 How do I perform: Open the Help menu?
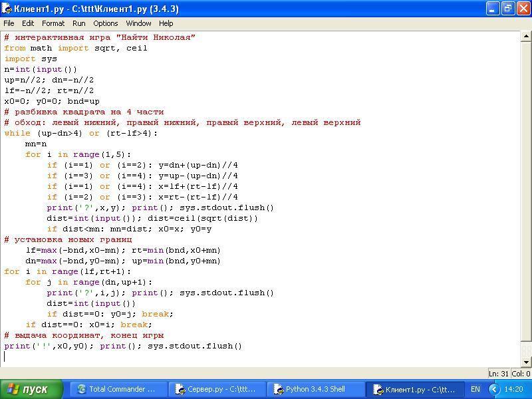(166, 23)
